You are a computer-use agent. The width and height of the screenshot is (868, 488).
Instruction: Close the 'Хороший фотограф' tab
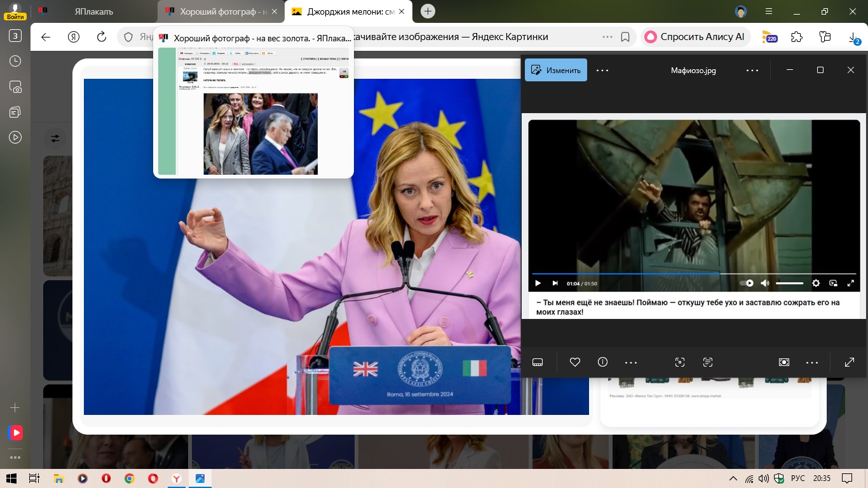275,11
